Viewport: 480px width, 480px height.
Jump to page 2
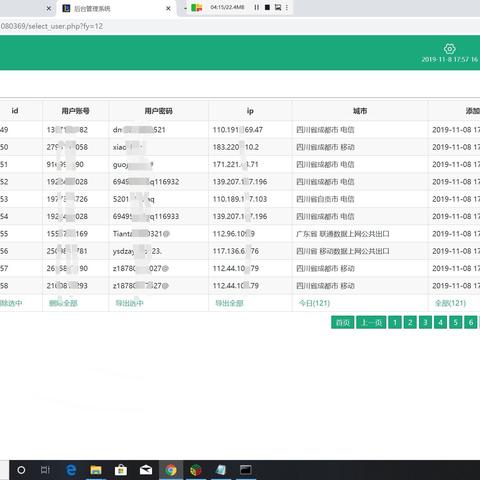(410, 322)
